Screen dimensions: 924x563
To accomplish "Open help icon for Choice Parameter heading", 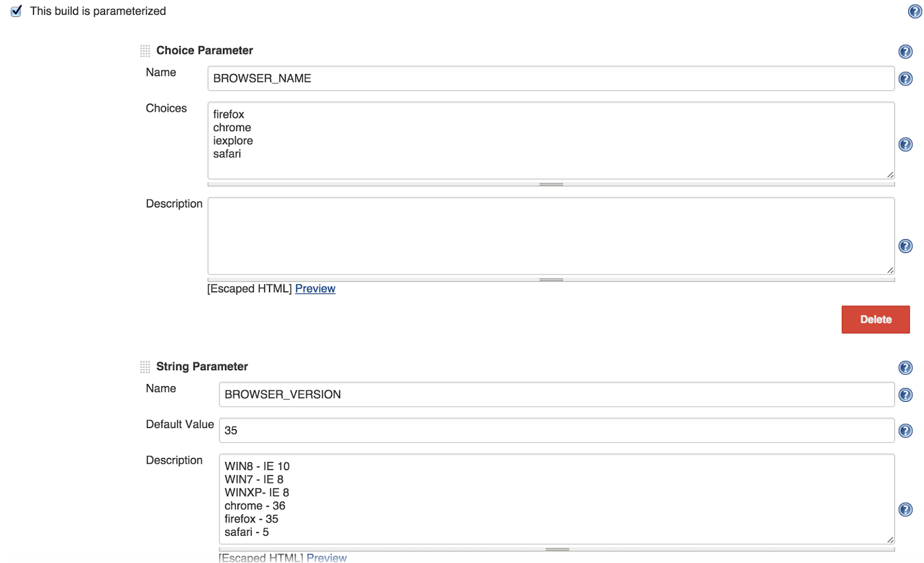I will coord(906,51).
